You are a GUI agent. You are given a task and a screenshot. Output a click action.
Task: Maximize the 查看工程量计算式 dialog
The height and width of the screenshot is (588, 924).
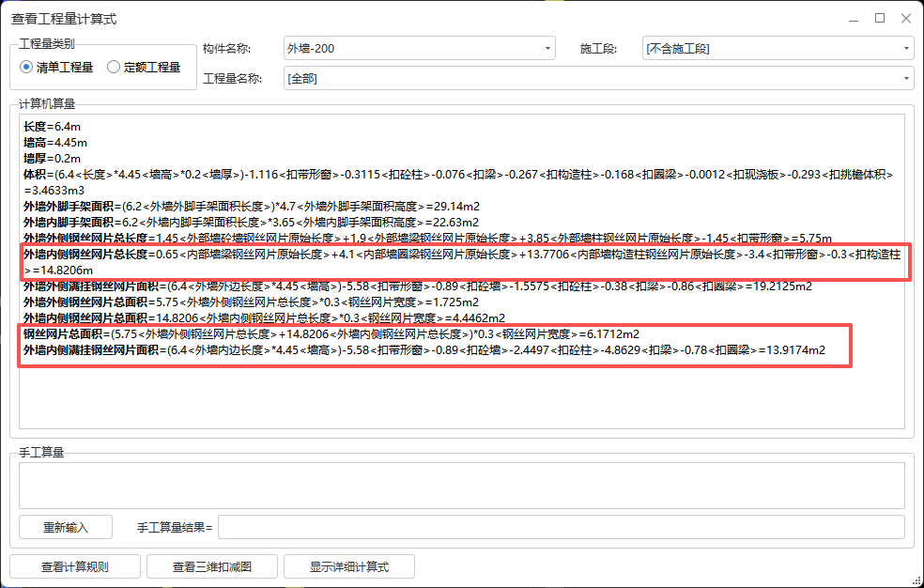[879, 18]
